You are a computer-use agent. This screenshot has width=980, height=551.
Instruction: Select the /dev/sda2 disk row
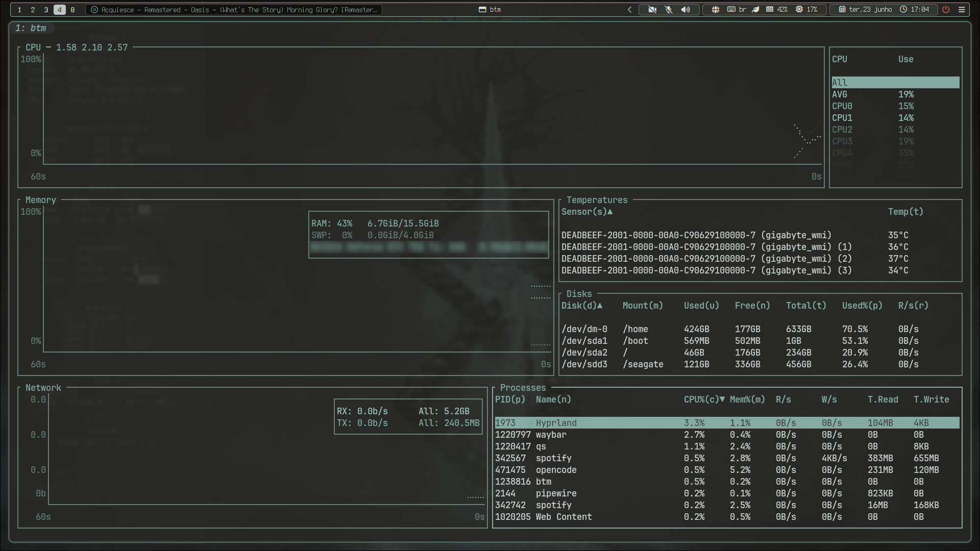tap(760, 353)
